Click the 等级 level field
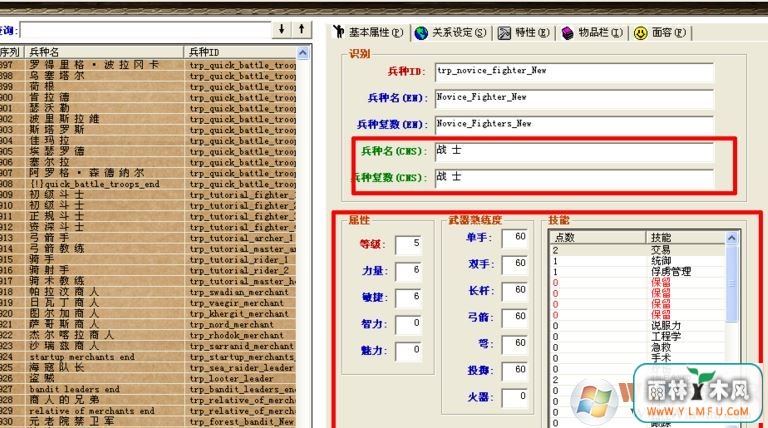The width and height of the screenshot is (768, 428). 408,244
